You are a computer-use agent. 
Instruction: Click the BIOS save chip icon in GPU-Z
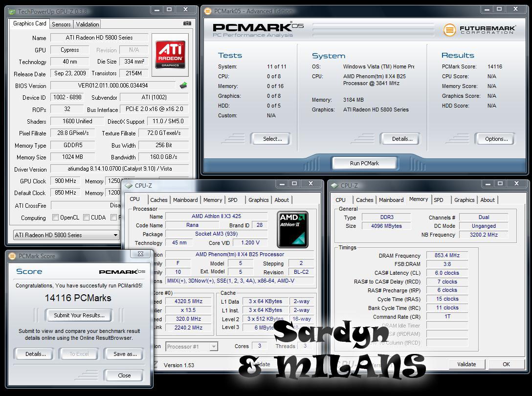183,85
